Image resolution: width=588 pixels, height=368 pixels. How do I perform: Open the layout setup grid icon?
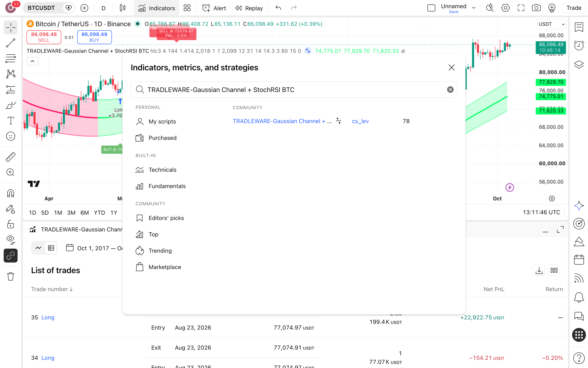click(187, 8)
